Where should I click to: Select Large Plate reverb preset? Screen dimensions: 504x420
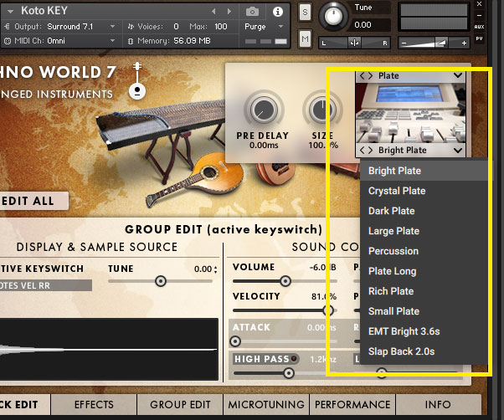[424, 231]
